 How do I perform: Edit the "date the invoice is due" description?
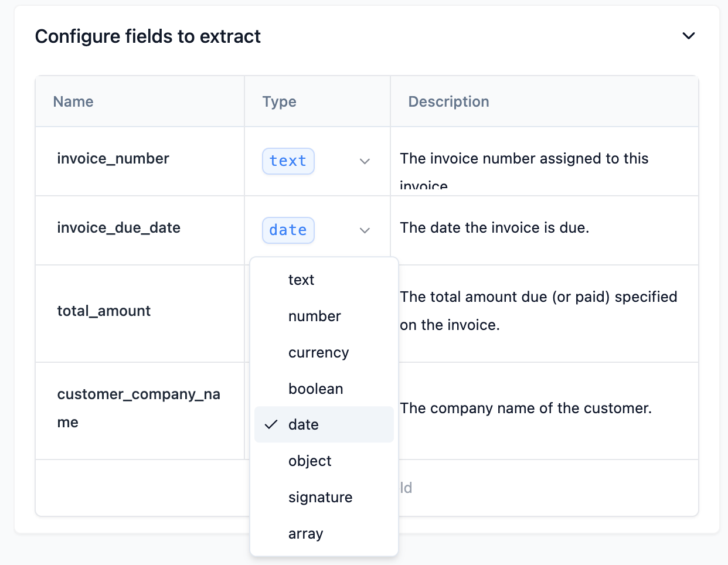(494, 228)
